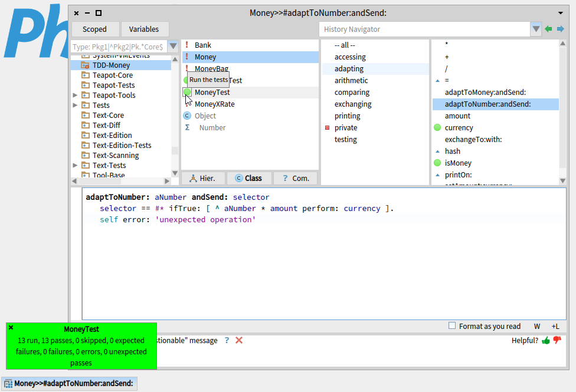The width and height of the screenshot is (576, 392).
Task: Open the window menu arrow in title bar
Action: 561,13
